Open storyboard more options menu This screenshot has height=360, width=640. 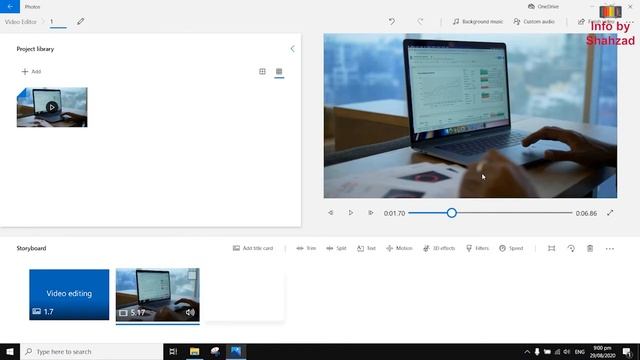610,248
